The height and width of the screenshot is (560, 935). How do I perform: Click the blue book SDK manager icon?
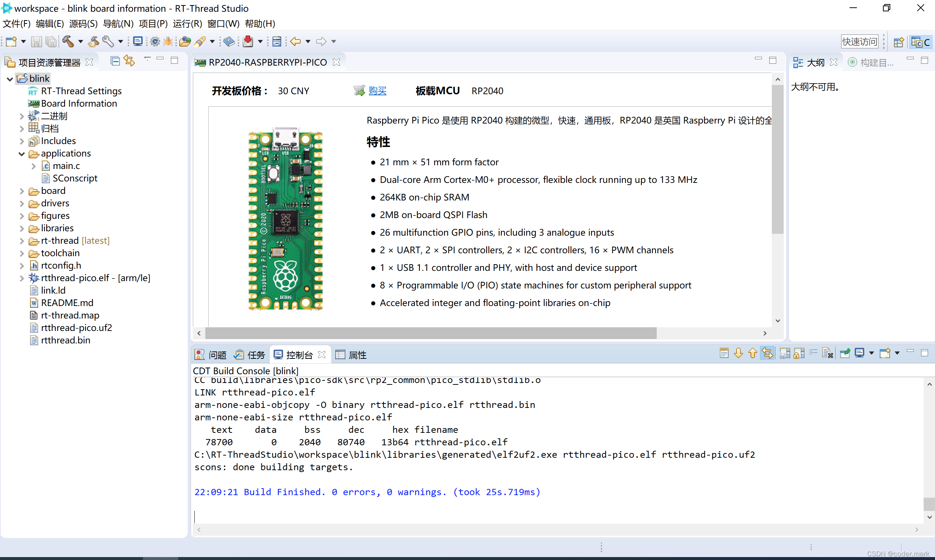(x=229, y=41)
